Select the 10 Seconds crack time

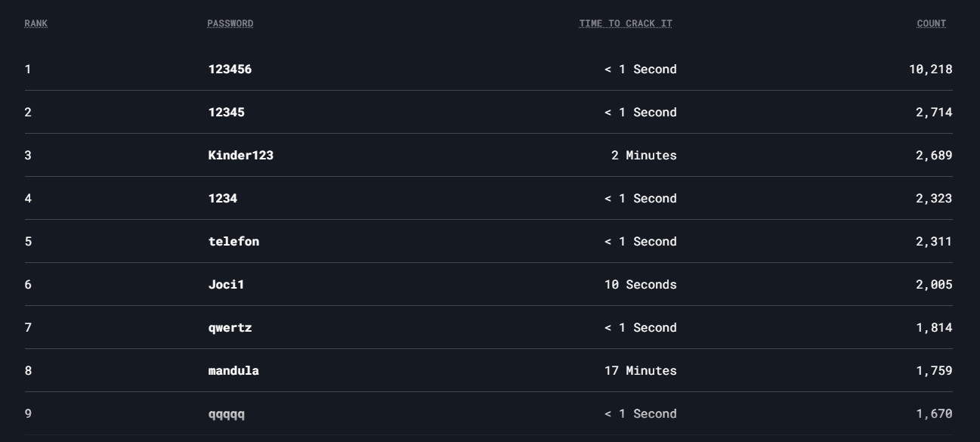[x=640, y=285]
